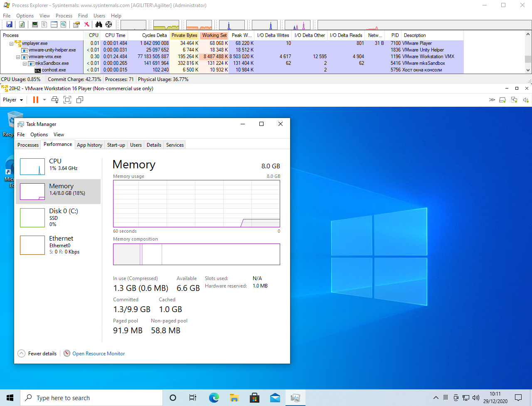Click the taskbar clock showing 10:11
The width and height of the screenshot is (532, 406).
pyautogui.click(x=495, y=398)
